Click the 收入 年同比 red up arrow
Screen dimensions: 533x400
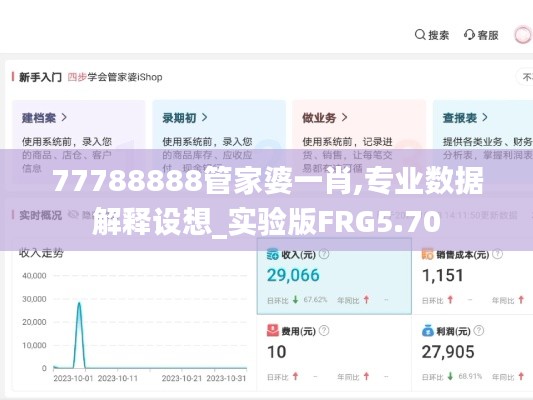point(366,300)
